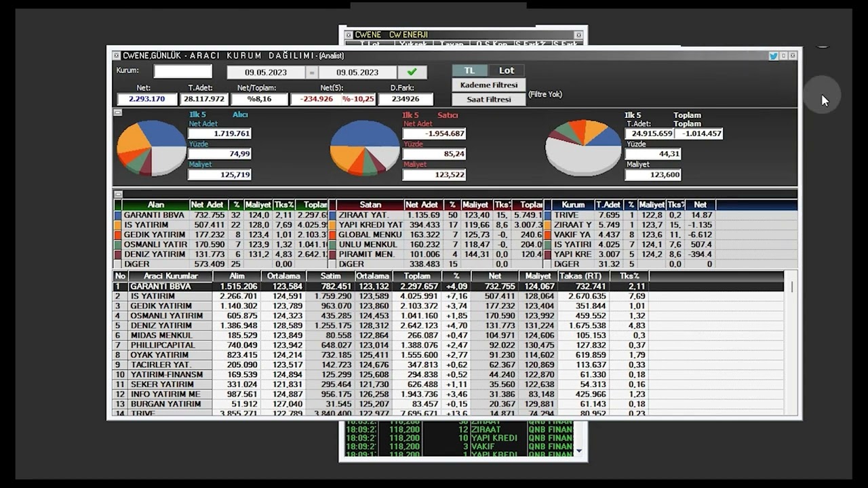
Task: Select the GEDIK YATIRIM row in main table
Action: [x=448, y=306]
